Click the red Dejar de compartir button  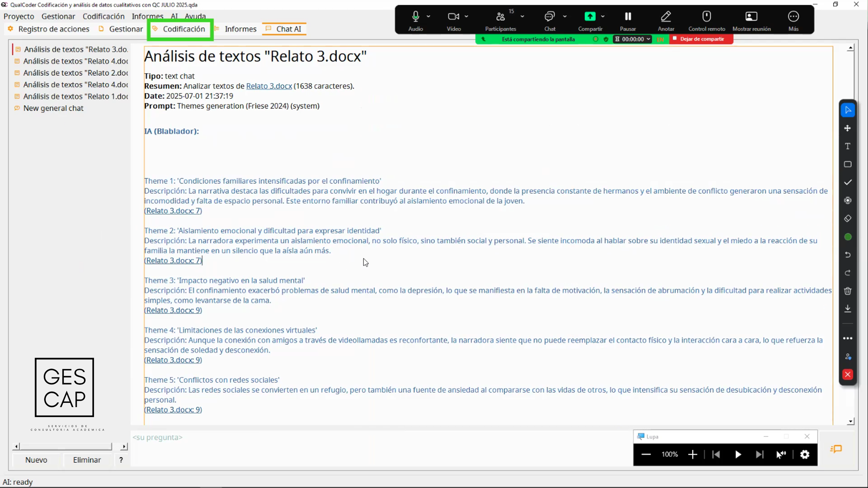pos(701,39)
